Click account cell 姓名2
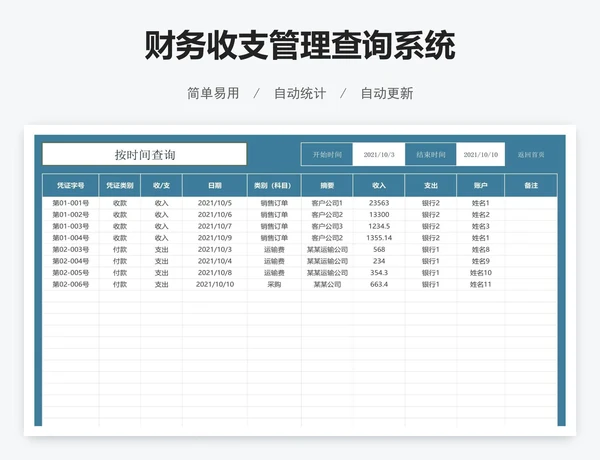The width and height of the screenshot is (600, 460). tap(481, 215)
